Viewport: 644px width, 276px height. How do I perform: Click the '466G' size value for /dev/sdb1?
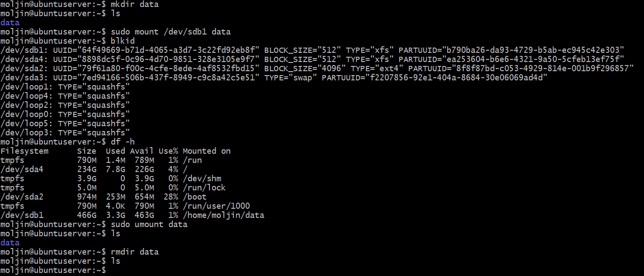(86, 215)
